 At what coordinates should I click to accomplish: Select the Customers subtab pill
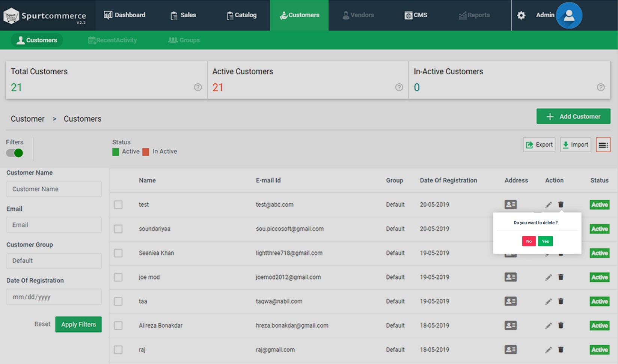click(37, 40)
